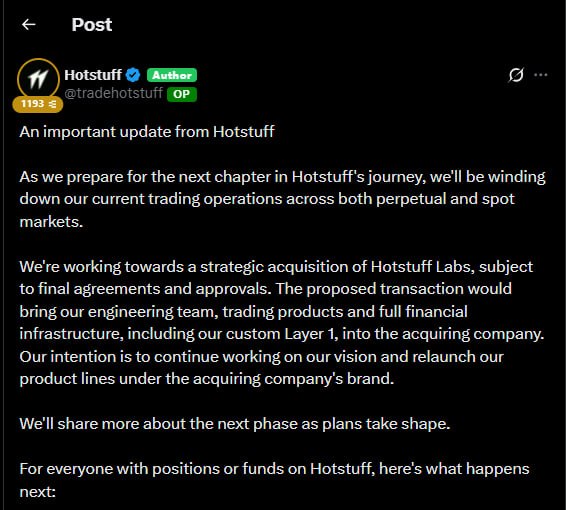Click the gold 1193 score badge

38,104
